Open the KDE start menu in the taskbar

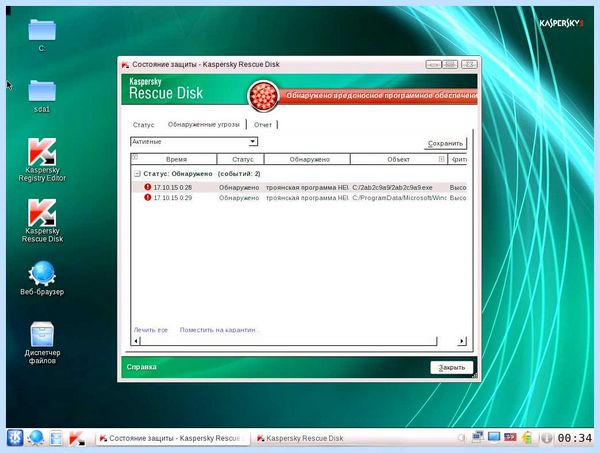pos(15,438)
